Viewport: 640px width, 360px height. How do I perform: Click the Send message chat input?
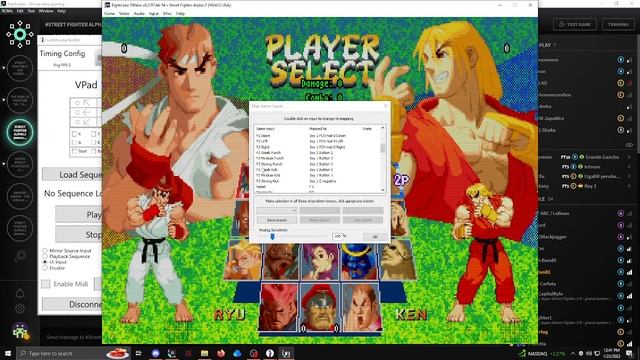[72, 337]
